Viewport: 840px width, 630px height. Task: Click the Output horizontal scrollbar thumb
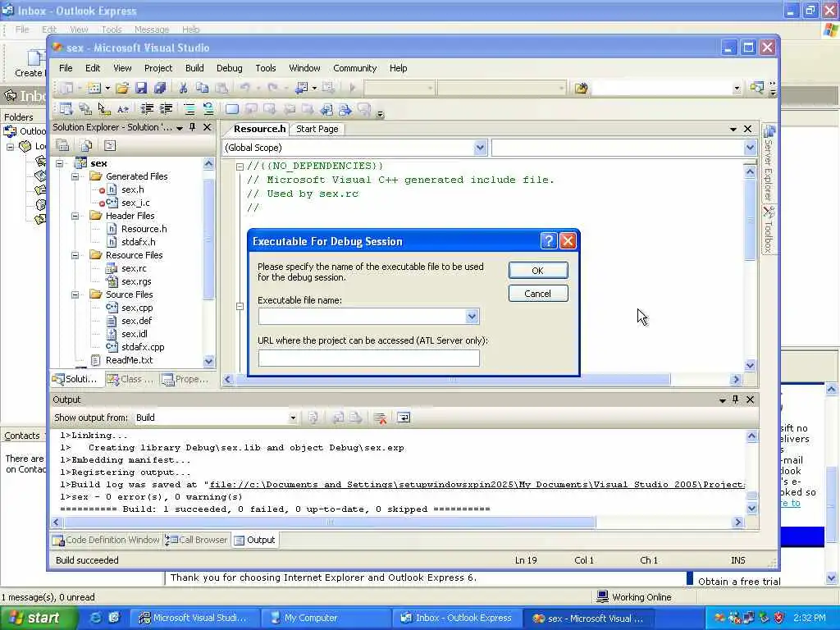coord(329,522)
